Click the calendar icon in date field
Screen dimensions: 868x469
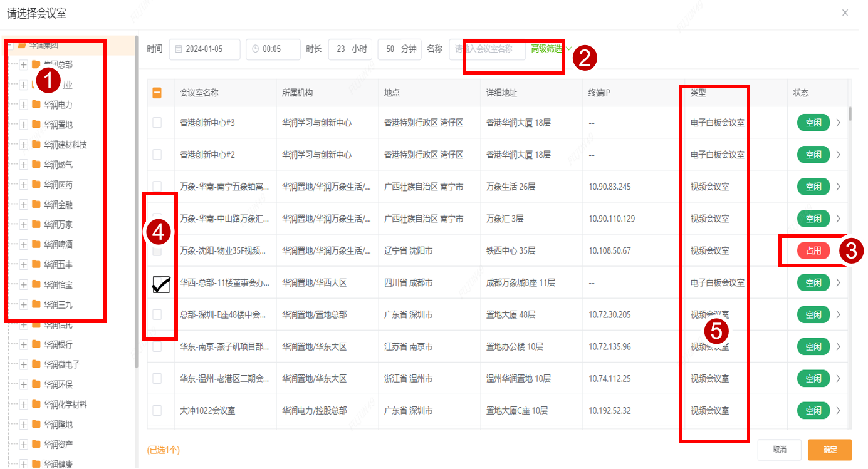click(x=179, y=49)
